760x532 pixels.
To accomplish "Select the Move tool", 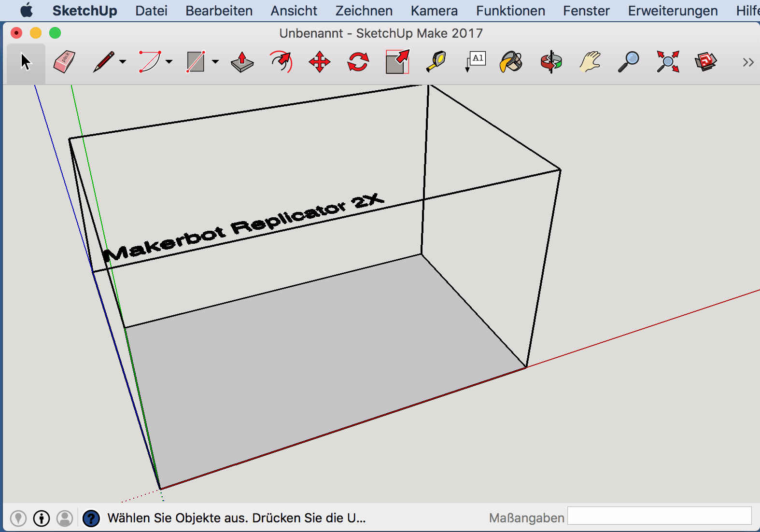I will 320,62.
